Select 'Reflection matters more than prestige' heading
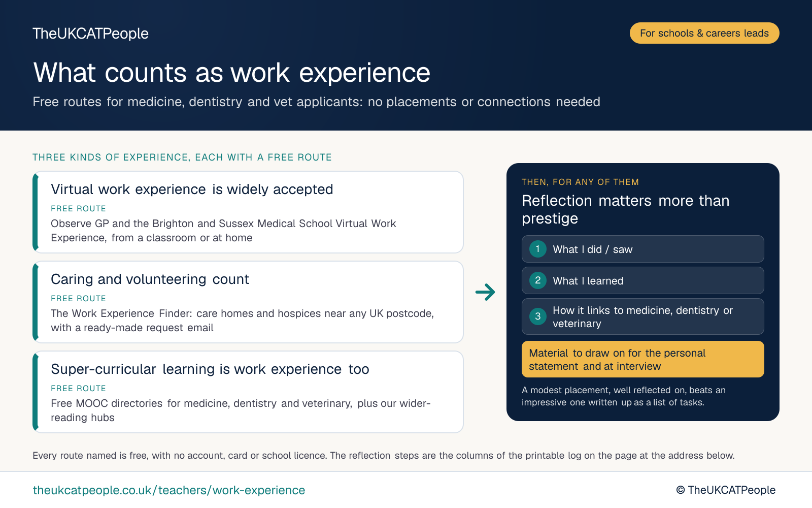The image size is (812, 508). coord(625,209)
